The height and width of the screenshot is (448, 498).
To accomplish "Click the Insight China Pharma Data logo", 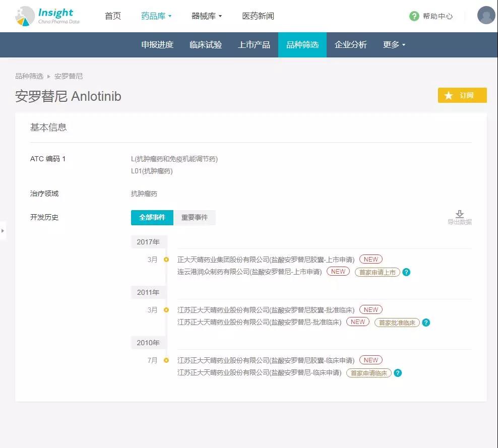I will (47, 16).
